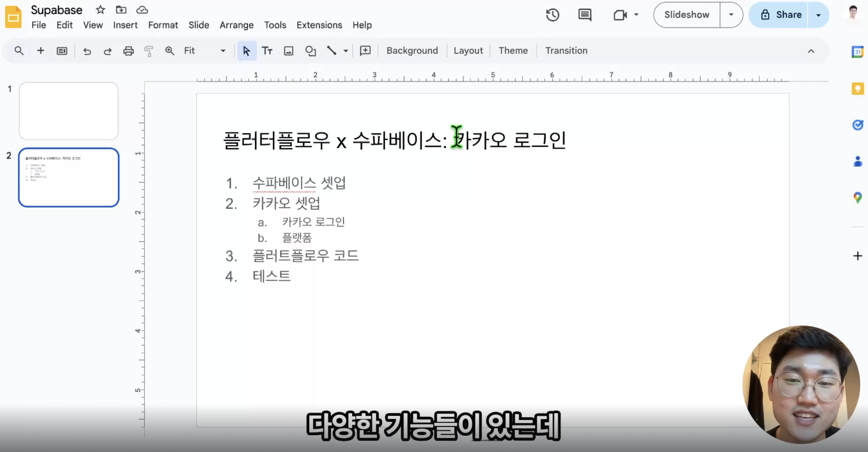Click the Share button
868x452 pixels.
click(x=779, y=15)
